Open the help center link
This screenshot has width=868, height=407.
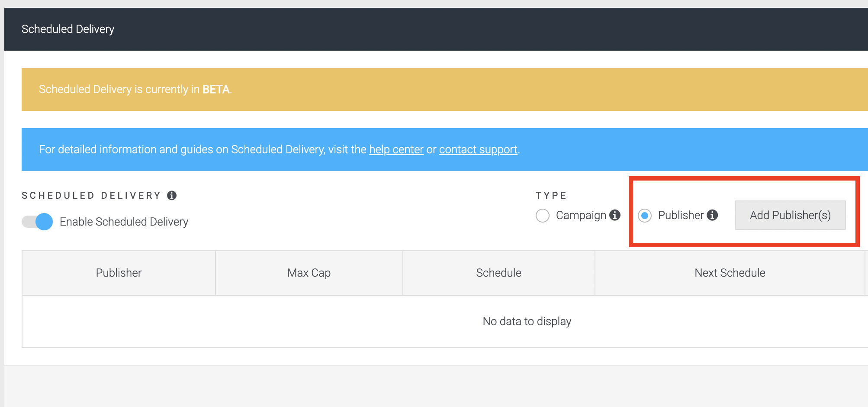pyautogui.click(x=396, y=149)
